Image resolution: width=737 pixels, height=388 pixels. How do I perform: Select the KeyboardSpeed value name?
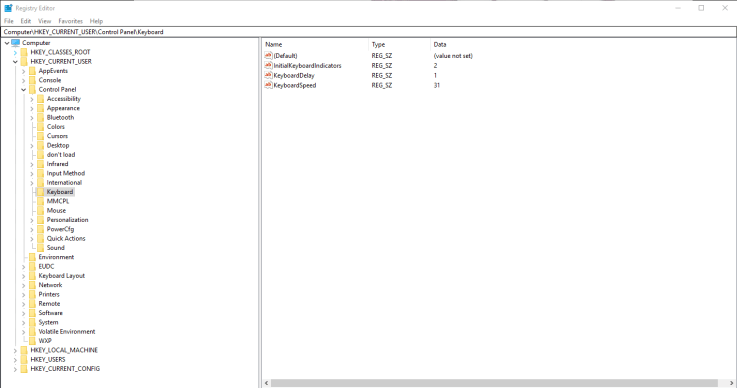coord(295,85)
